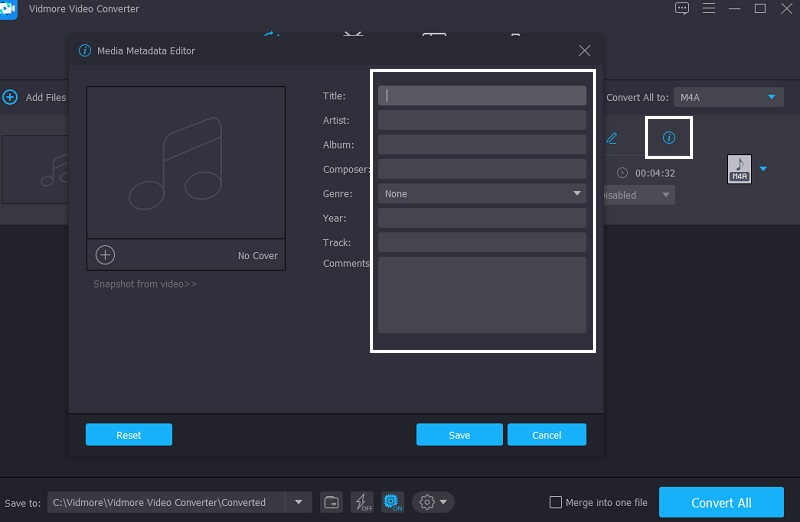Click the GPU chip ON icon
Screen dimensions: 800x522
pos(392,502)
